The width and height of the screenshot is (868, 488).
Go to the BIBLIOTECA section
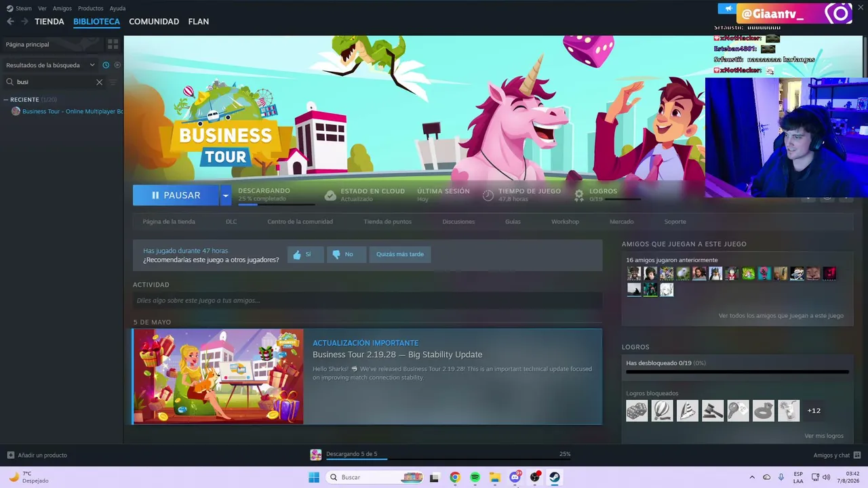click(96, 22)
